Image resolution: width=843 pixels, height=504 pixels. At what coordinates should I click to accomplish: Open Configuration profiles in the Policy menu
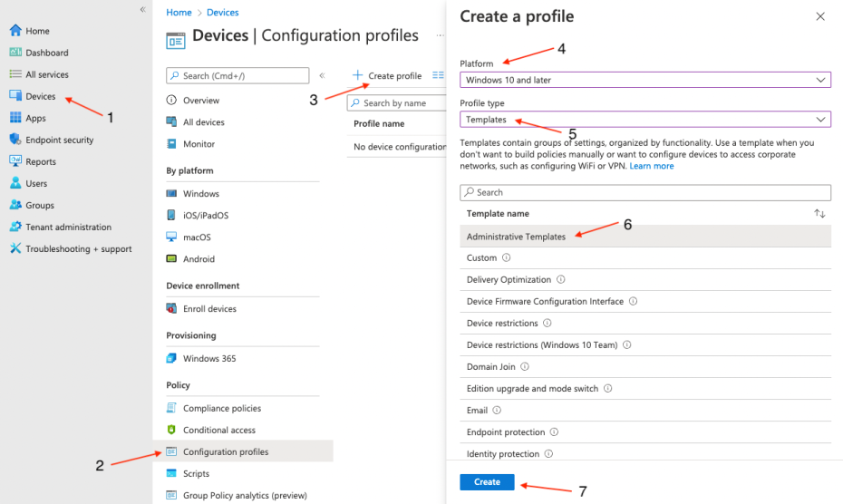click(x=226, y=451)
